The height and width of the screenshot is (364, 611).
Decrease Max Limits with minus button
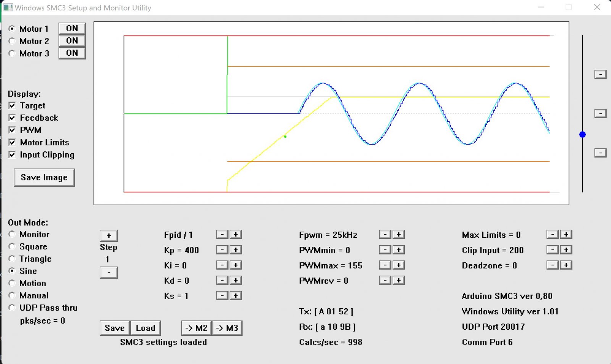coord(553,234)
